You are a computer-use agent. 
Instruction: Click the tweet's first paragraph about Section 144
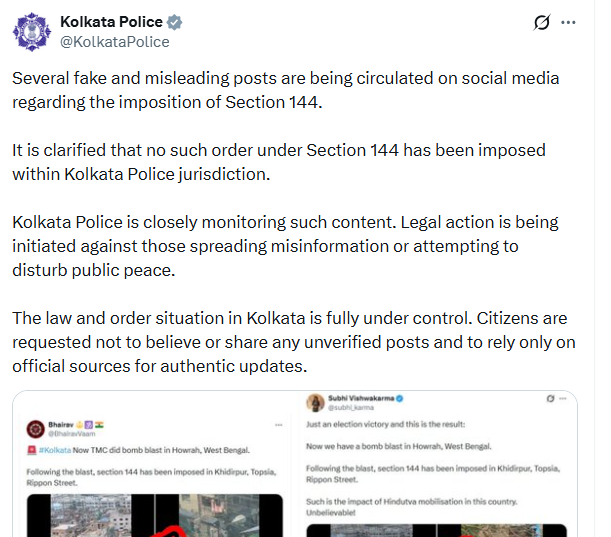pyautogui.click(x=286, y=90)
